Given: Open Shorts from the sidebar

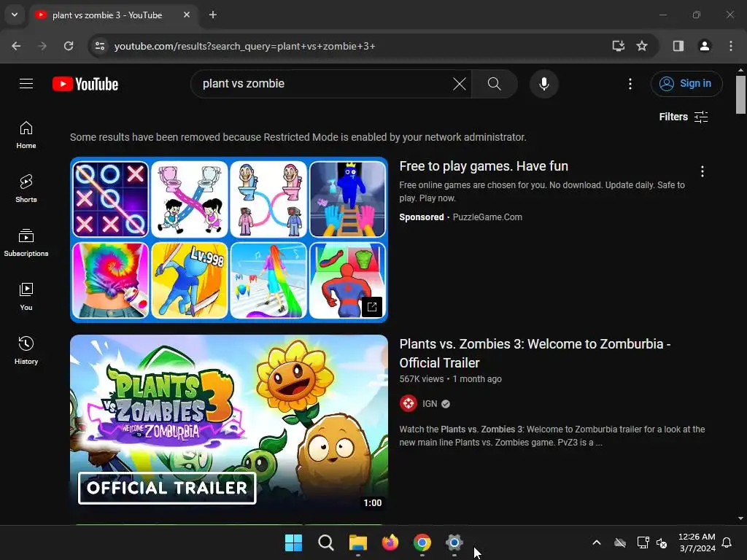Looking at the screenshot, I should 26,189.
